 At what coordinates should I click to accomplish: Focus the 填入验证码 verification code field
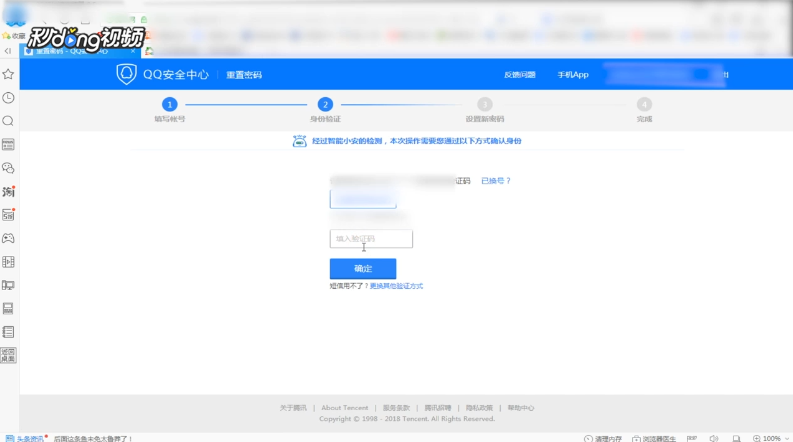[x=371, y=239]
